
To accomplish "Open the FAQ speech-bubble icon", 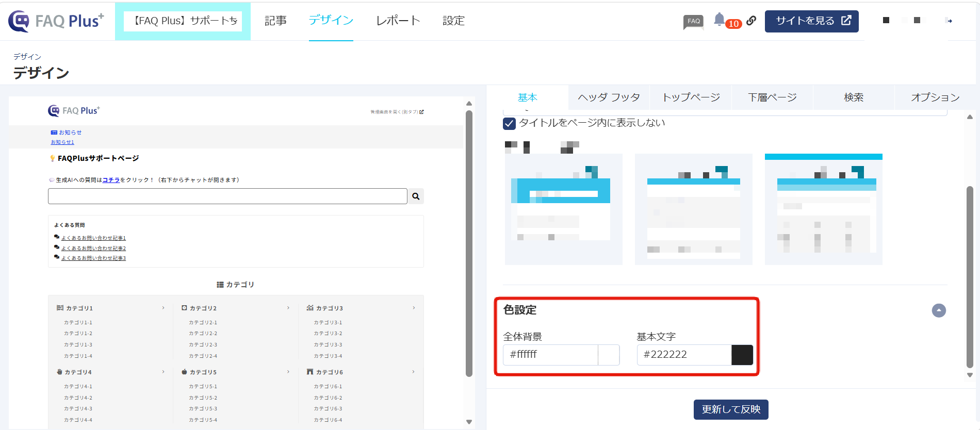I will tap(694, 22).
